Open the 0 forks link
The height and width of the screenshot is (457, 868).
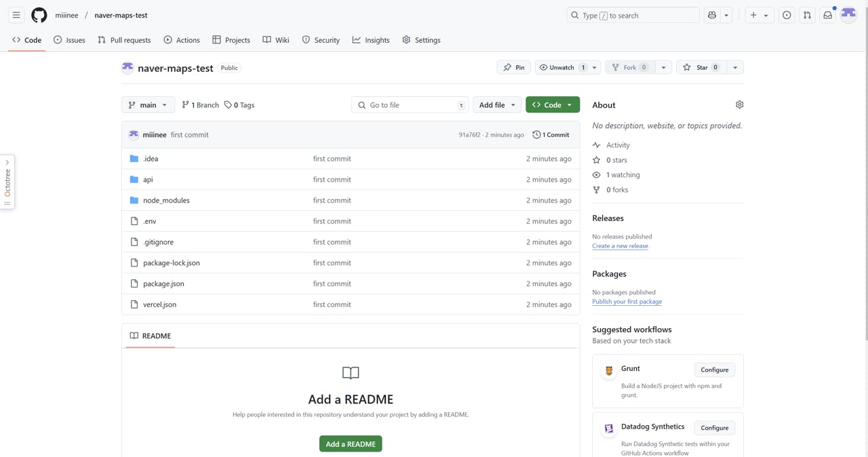coord(610,190)
